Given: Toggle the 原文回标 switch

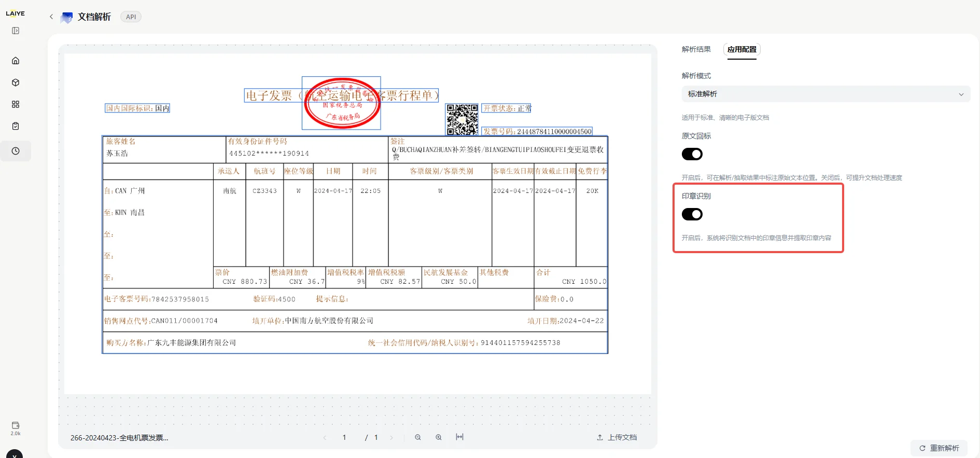Looking at the screenshot, I should (x=692, y=154).
